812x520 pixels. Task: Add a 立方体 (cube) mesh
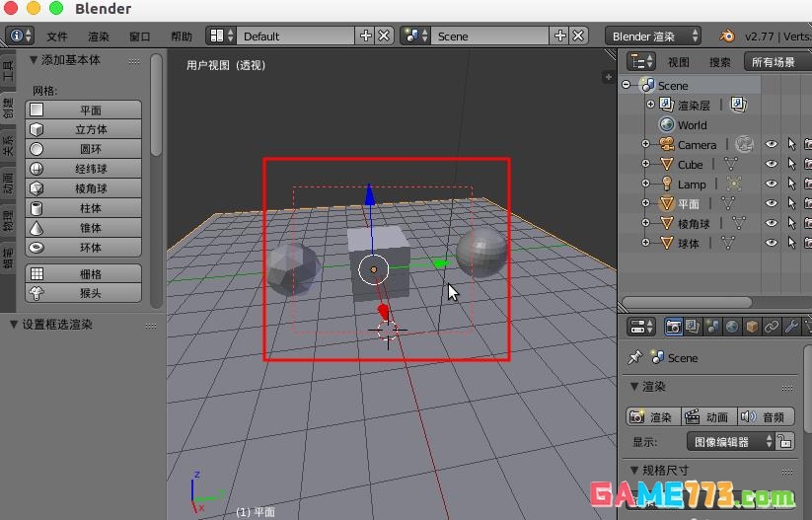(84, 129)
